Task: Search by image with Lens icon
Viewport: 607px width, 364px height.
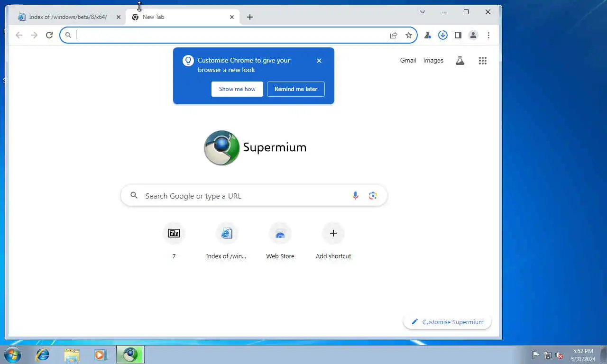Action: point(373,196)
